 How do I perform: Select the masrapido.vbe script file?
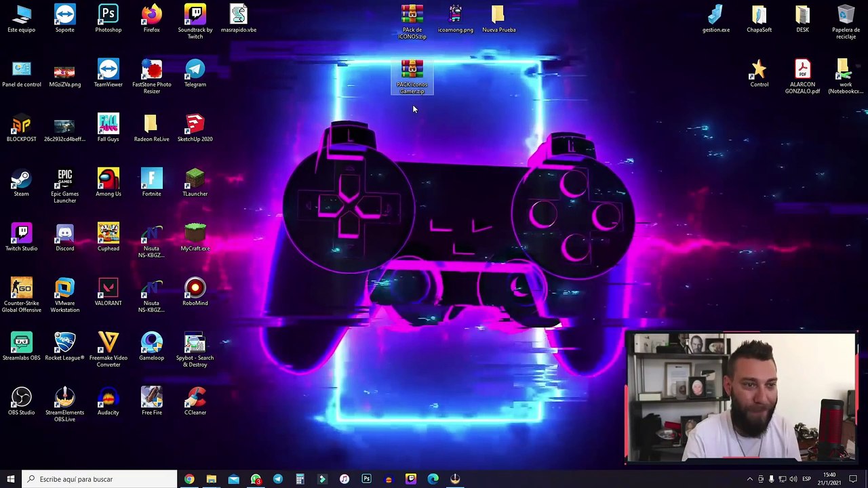239,19
